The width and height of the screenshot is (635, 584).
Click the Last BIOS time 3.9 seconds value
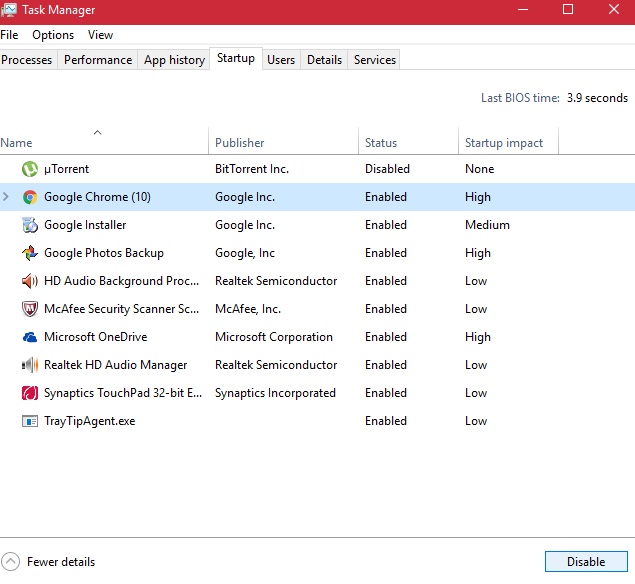pos(597,98)
